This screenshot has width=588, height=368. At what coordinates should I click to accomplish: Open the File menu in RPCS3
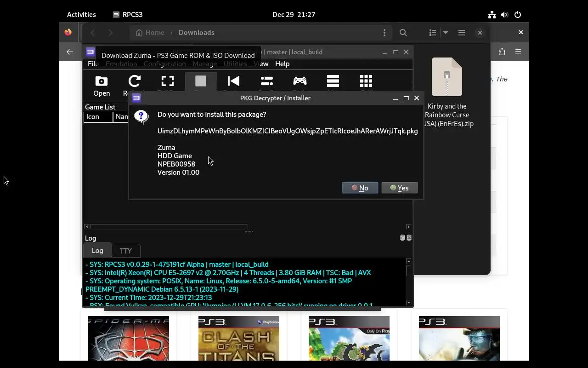[93, 64]
